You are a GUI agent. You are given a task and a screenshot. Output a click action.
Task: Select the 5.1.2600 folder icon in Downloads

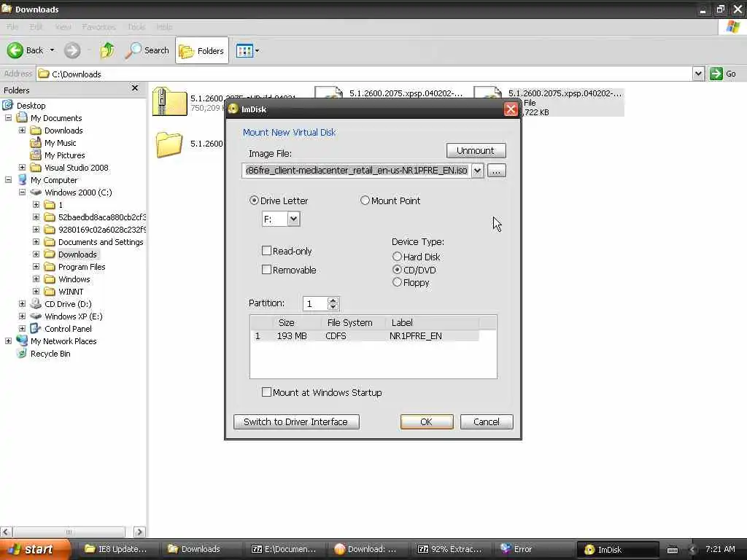(169, 144)
